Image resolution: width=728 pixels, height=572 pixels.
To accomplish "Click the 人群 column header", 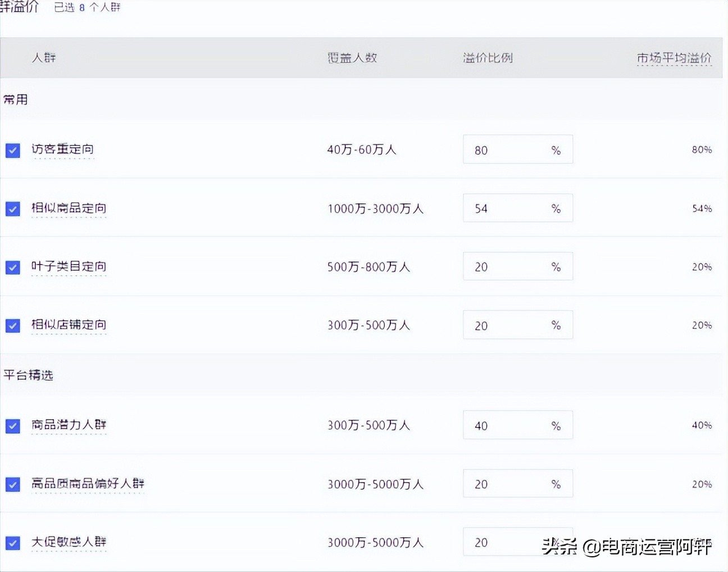I will click(x=44, y=57).
